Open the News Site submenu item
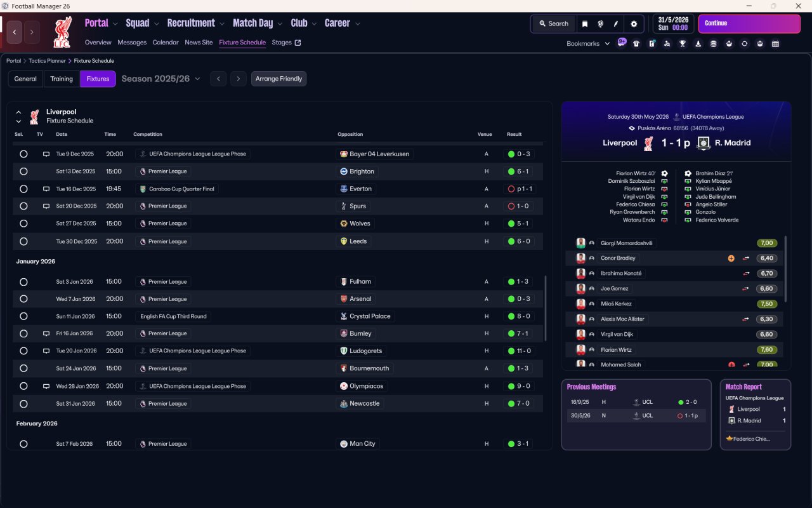 (x=199, y=43)
